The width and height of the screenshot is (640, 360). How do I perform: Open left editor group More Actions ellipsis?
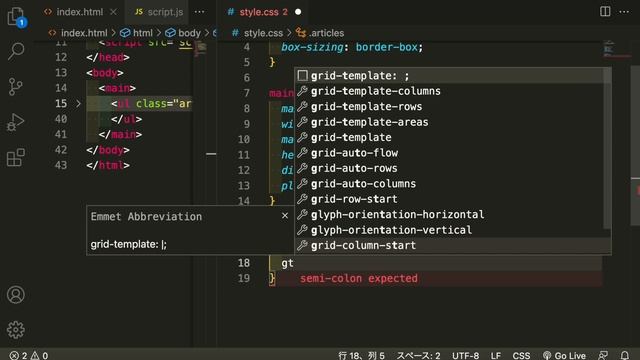199,12
